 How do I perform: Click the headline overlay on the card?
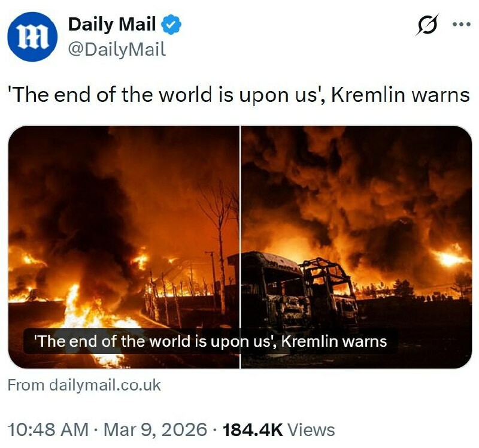[x=211, y=341]
